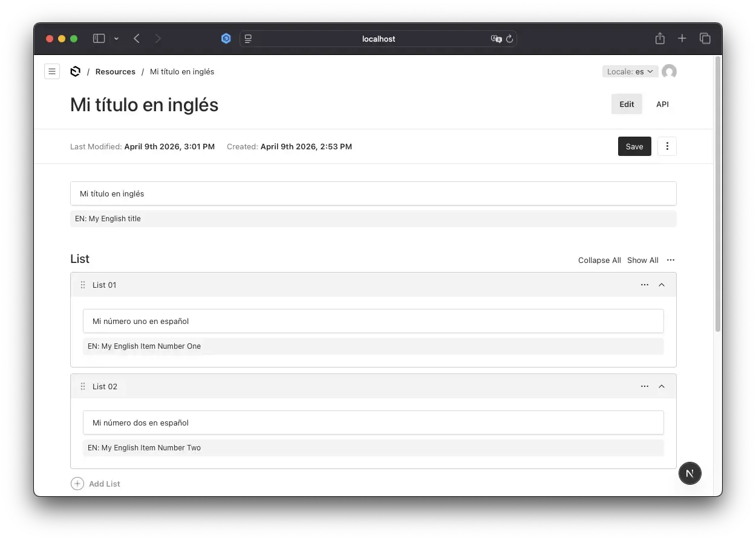Collapse the List 02 item
This screenshot has width=756, height=541.
(662, 386)
